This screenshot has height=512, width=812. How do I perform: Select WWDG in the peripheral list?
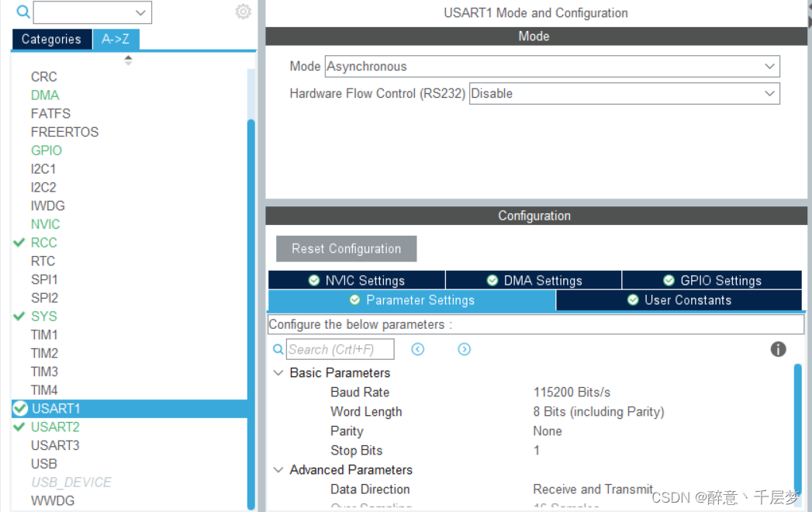coord(53,500)
